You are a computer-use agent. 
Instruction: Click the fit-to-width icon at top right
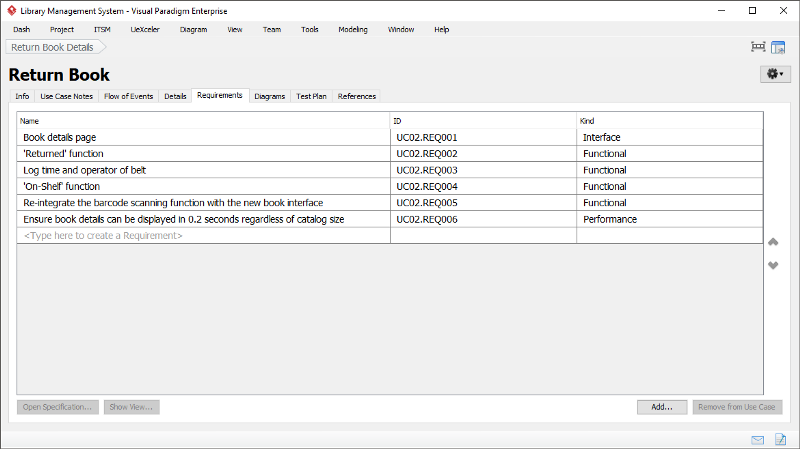(758, 47)
